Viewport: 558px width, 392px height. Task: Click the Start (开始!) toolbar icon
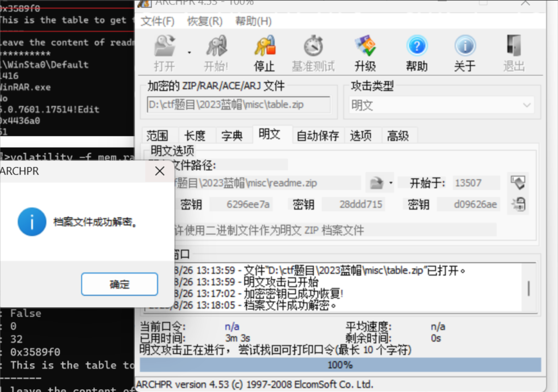(216, 53)
